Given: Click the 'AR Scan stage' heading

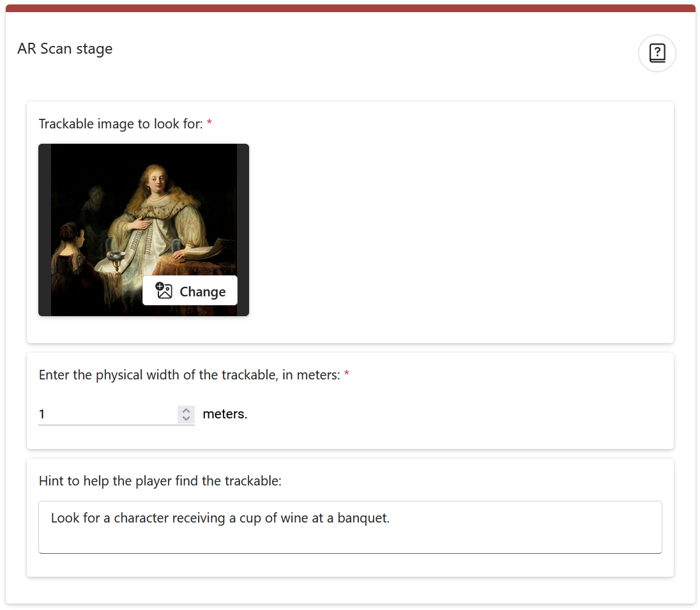Looking at the screenshot, I should point(65,49).
